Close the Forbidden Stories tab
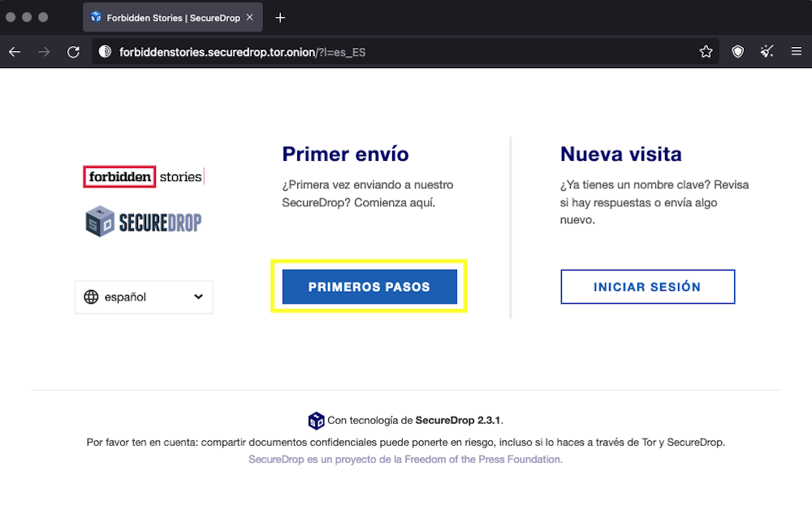 (250, 17)
